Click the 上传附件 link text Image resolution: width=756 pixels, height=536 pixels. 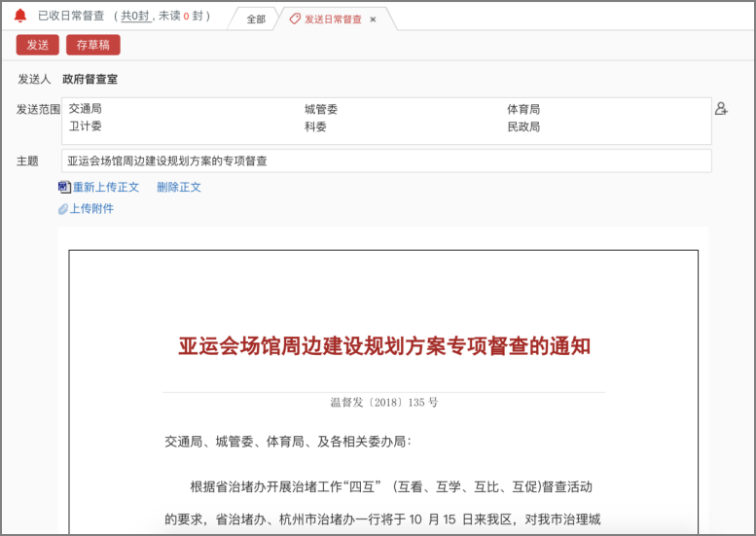coord(91,208)
